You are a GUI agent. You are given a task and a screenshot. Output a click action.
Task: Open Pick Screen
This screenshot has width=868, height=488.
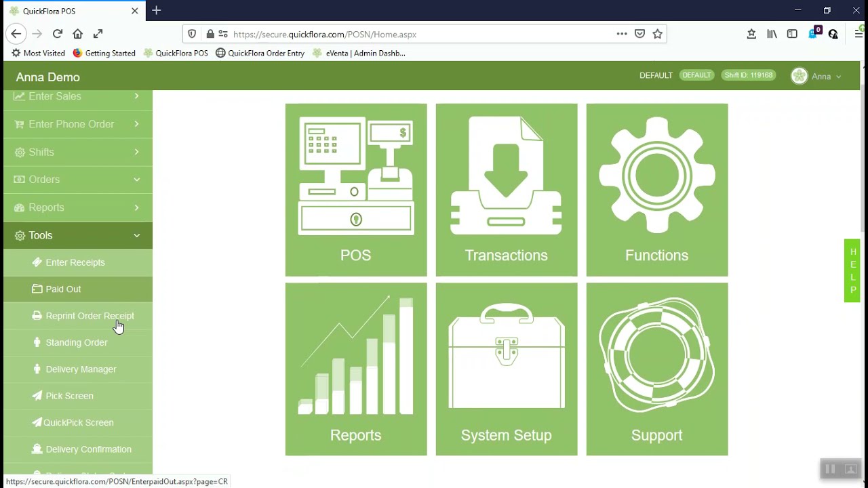tap(78, 396)
